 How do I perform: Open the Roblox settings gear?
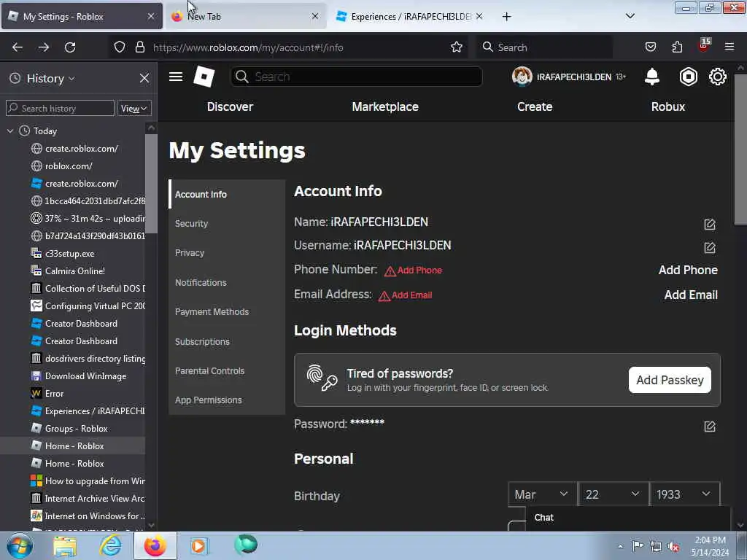[x=718, y=77]
